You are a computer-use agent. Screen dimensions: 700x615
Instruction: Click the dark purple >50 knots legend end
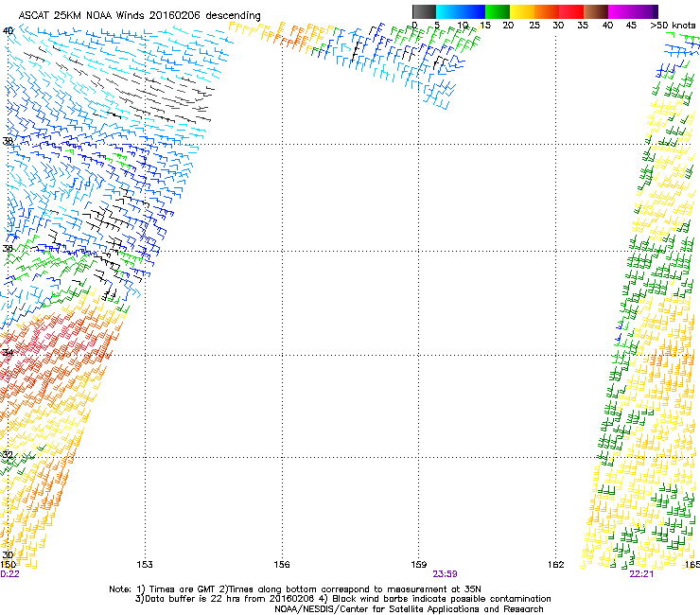pos(655,11)
